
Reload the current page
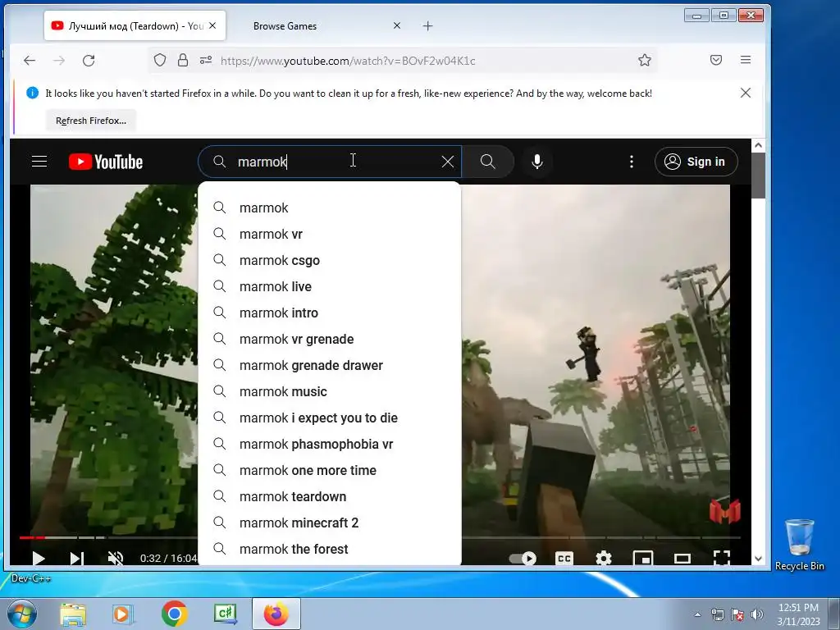89,61
